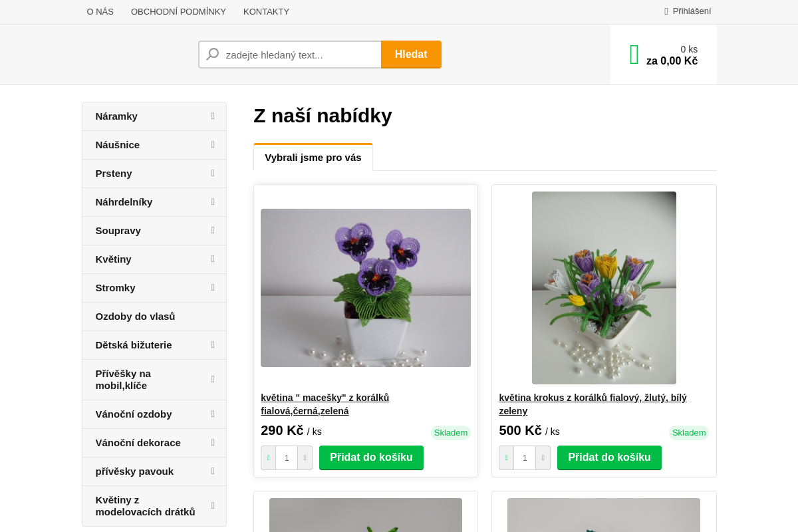The height and width of the screenshot is (532, 798).
Task: Decrease quantity for krokus flower
Action: (507, 458)
